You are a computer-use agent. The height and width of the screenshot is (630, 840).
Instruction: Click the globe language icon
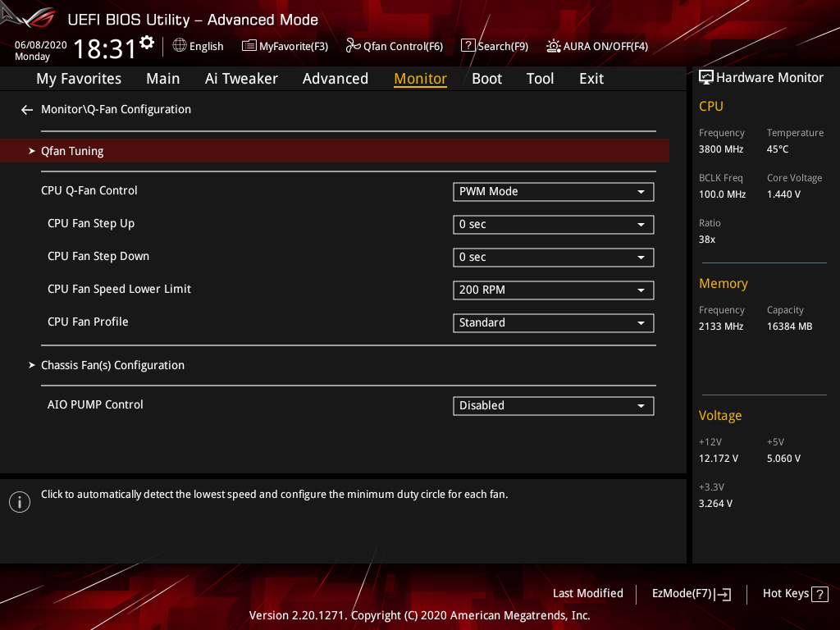pyautogui.click(x=180, y=45)
